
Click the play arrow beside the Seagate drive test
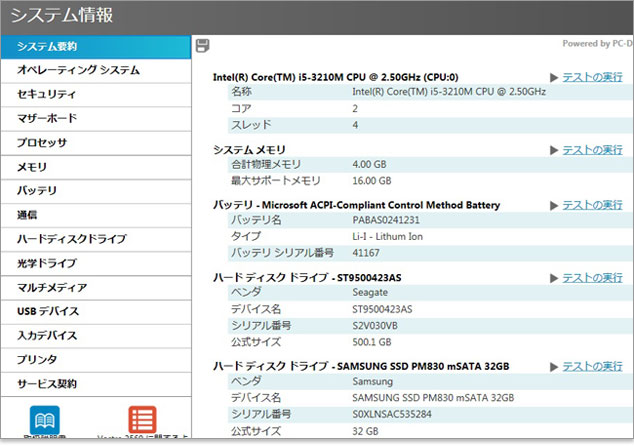(x=554, y=277)
